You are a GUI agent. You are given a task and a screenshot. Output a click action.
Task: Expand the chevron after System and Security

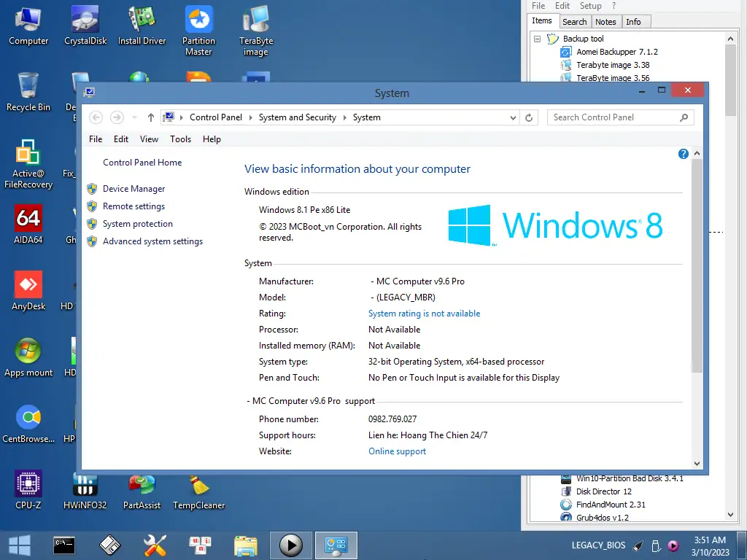point(345,117)
